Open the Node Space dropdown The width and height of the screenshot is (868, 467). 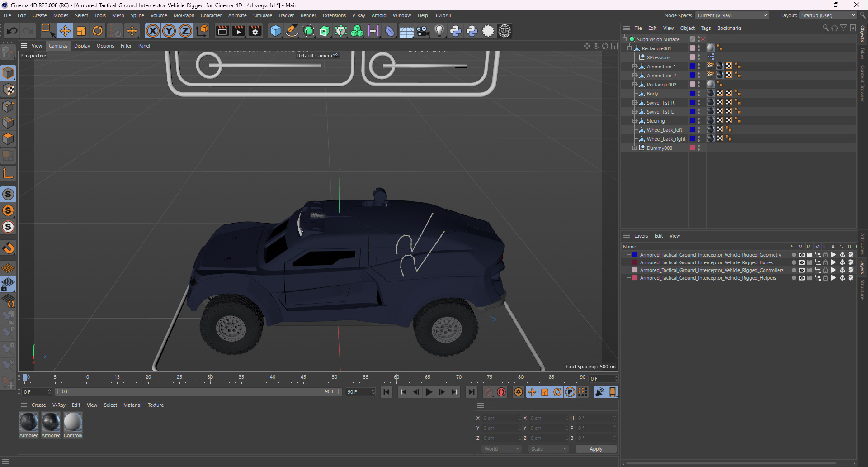tap(732, 15)
